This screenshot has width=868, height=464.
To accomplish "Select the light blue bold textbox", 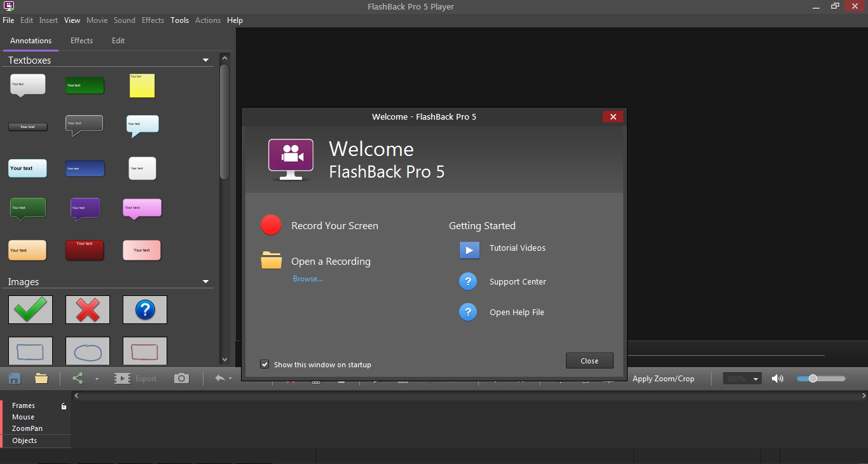I will point(27,168).
